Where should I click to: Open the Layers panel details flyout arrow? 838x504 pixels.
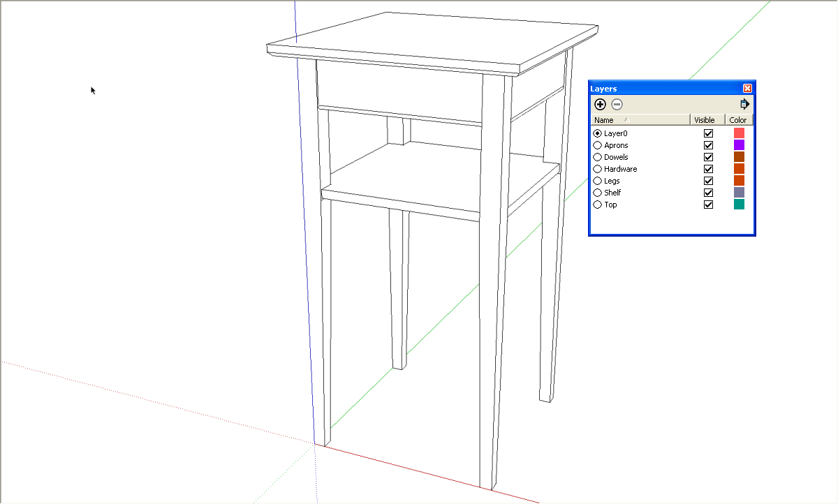click(744, 105)
